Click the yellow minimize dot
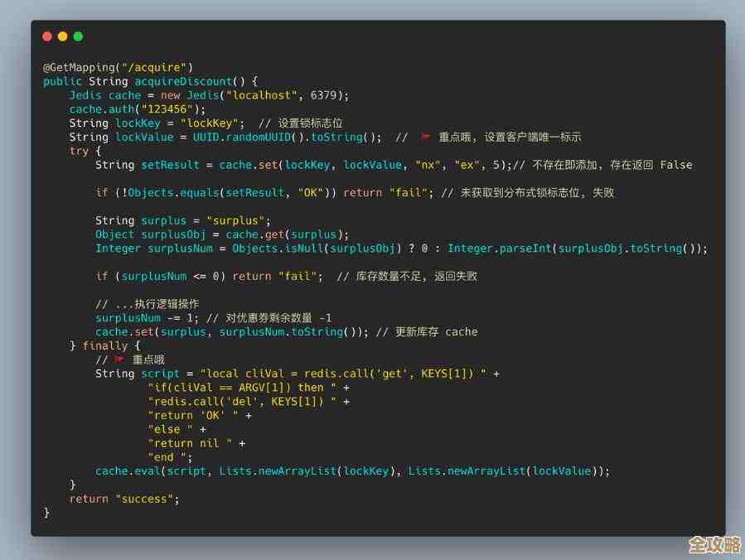This screenshot has width=745, height=560. pyautogui.click(x=62, y=36)
